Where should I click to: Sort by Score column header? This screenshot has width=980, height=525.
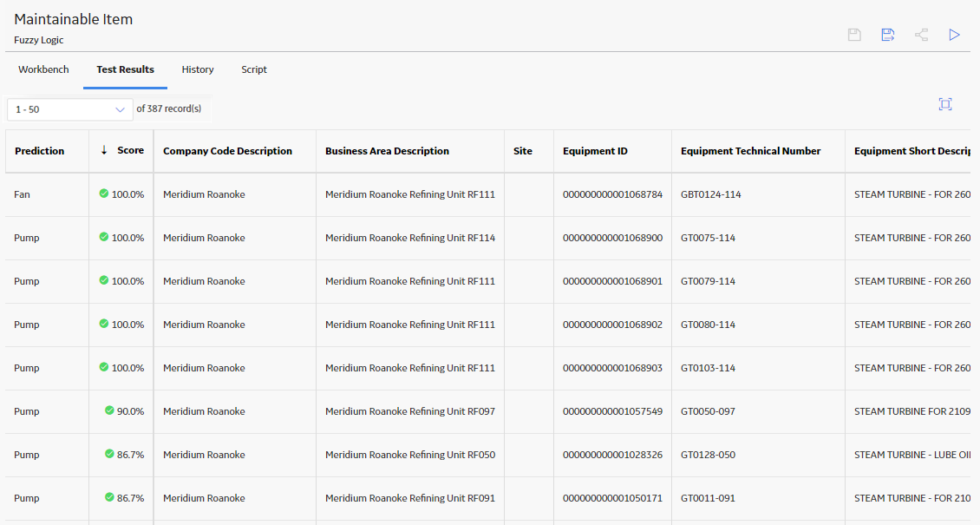click(x=131, y=150)
